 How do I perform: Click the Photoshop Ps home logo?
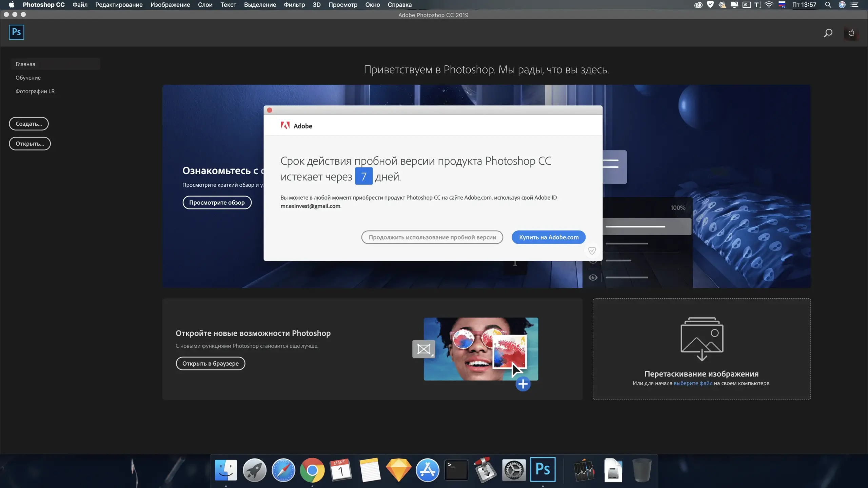point(16,32)
